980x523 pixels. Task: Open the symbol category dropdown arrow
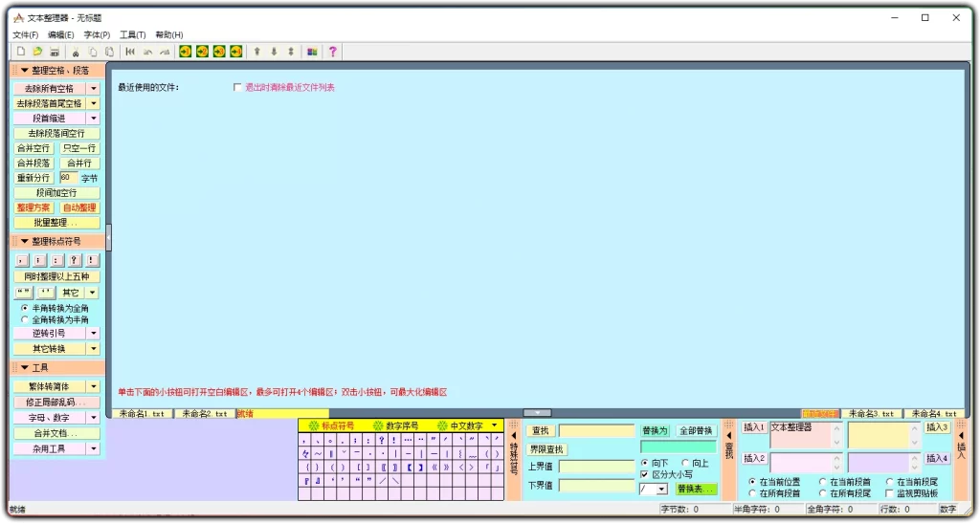pos(495,425)
